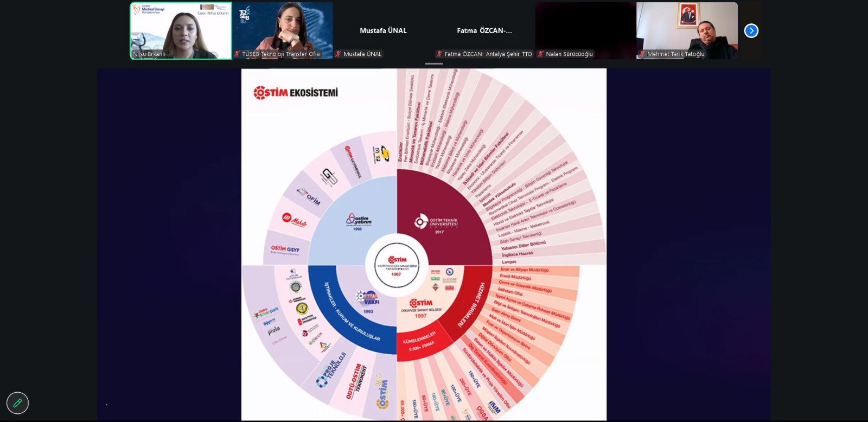
Task: Click the OSTİM GSYF logo on the chart
Action: click(x=285, y=250)
